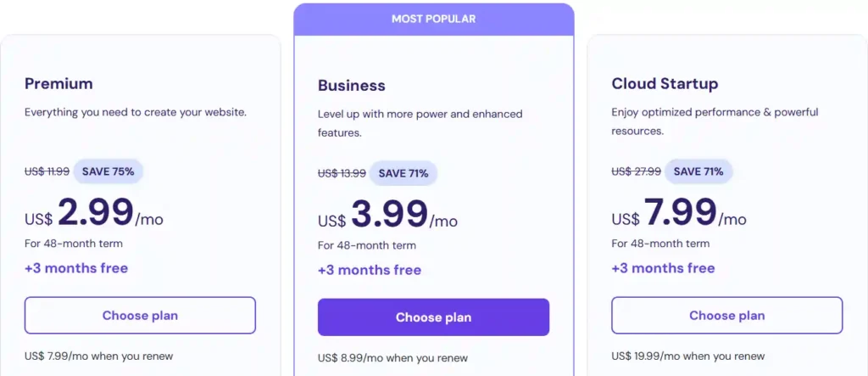Click the SAVE 75% badge
Image resolution: width=868 pixels, height=376 pixels.
click(x=108, y=171)
